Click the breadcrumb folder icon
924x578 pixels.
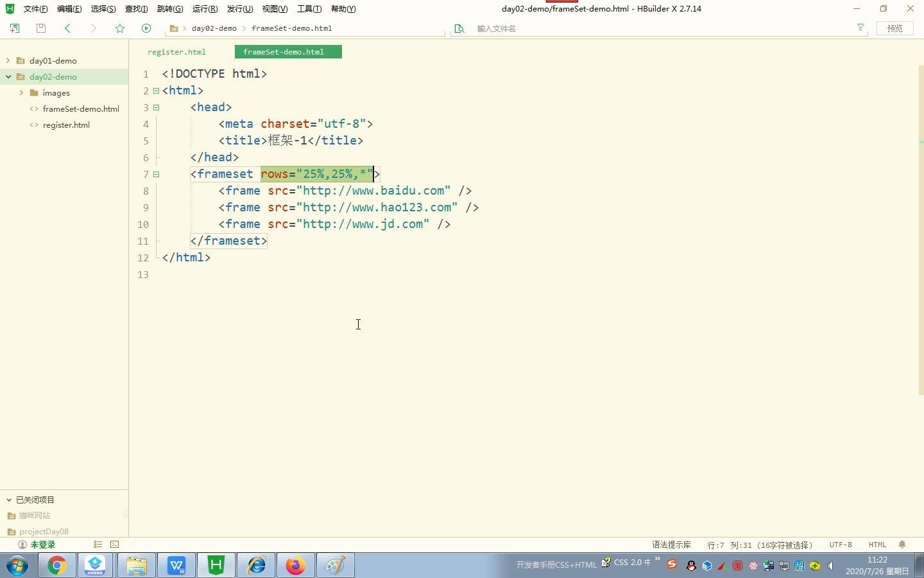(x=173, y=28)
